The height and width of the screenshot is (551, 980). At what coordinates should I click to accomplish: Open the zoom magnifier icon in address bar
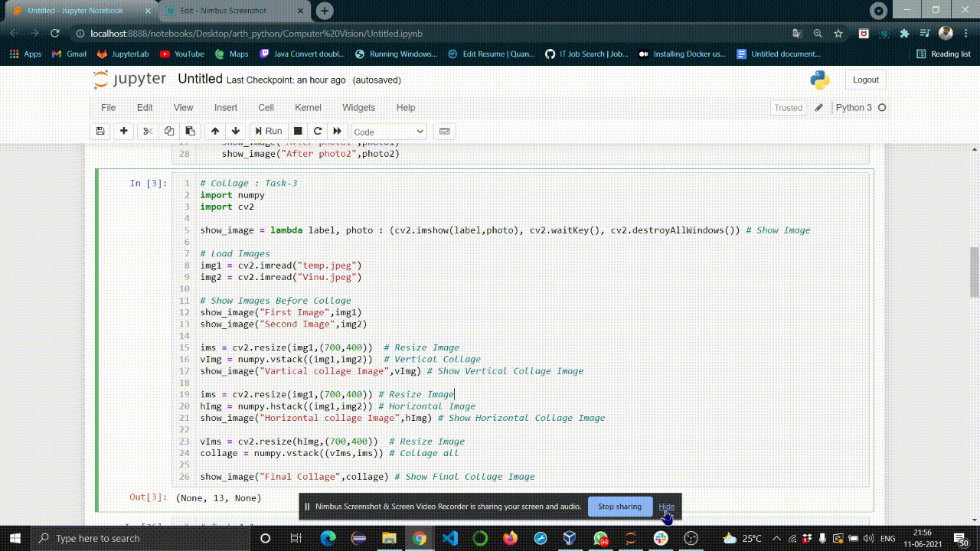pyautogui.click(x=818, y=34)
